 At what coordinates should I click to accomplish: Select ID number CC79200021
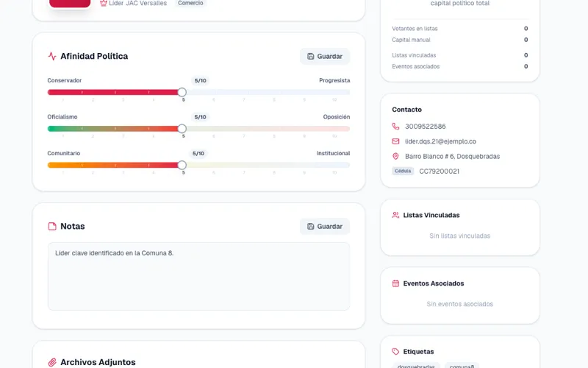tap(439, 171)
